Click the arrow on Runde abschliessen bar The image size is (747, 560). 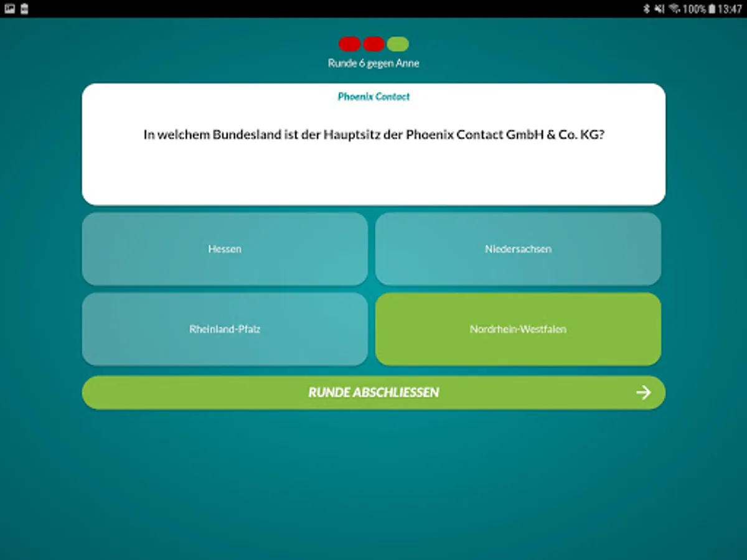tap(644, 393)
